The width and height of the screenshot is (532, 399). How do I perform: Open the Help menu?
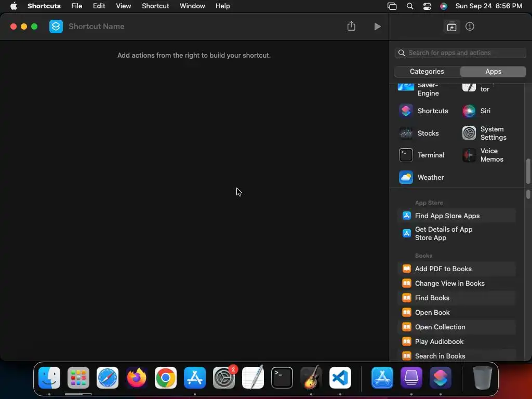(222, 6)
